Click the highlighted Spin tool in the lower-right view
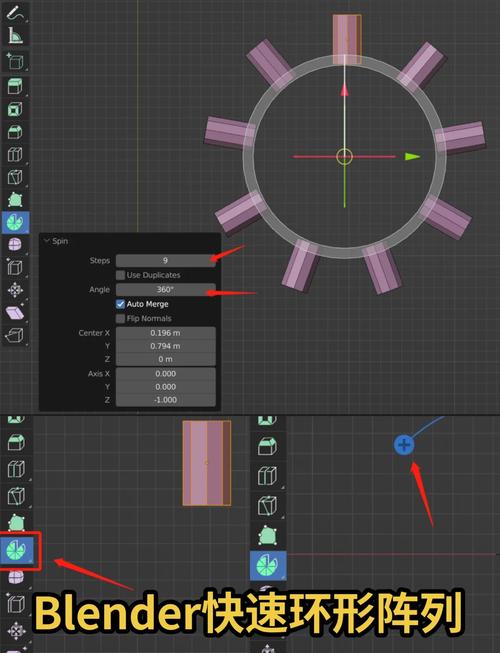The height and width of the screenshot is (653, 500). click(268, 566)
